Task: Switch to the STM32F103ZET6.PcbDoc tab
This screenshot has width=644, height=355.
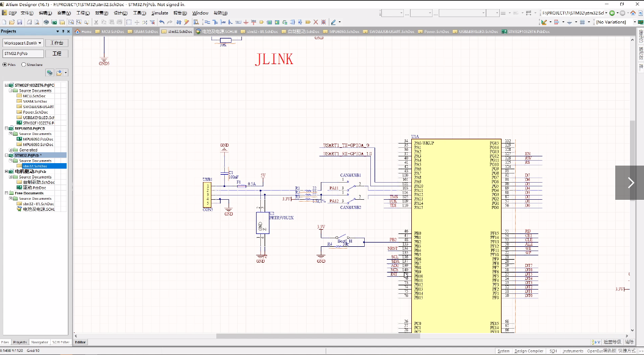Action: point(525,31)
